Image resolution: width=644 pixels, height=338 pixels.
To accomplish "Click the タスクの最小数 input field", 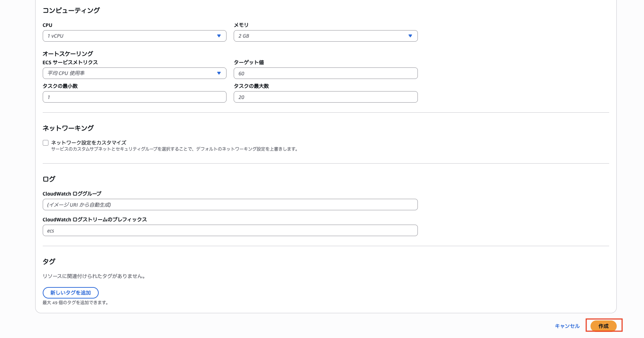I will coord(134,97).
